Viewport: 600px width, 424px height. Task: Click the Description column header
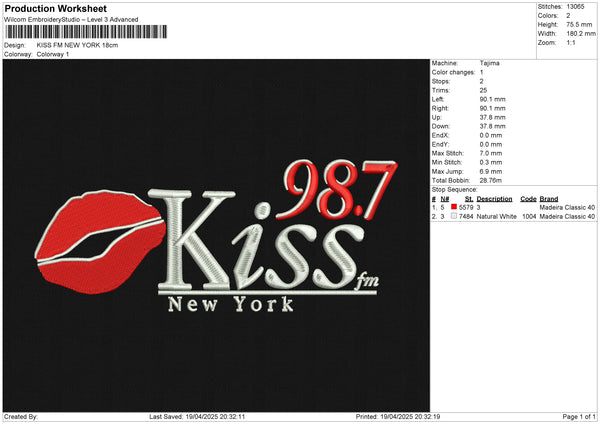pos(494,199)
